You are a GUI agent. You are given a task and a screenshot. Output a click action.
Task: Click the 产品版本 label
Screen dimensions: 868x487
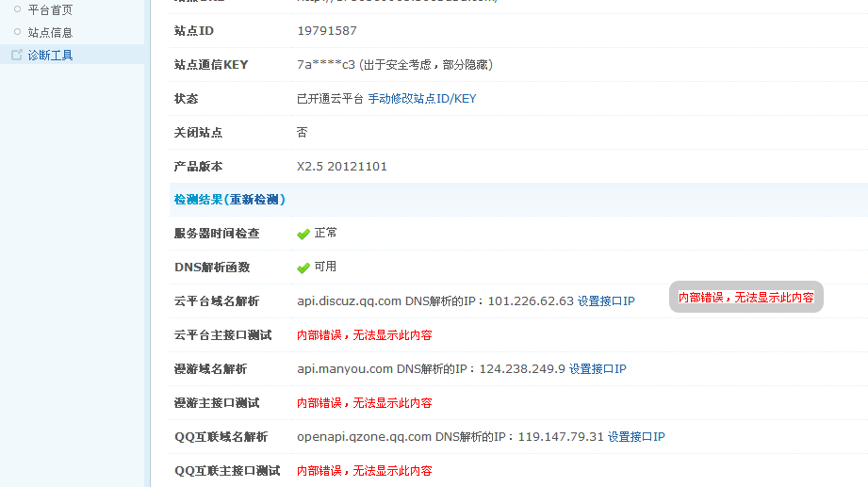click(198, 167)
